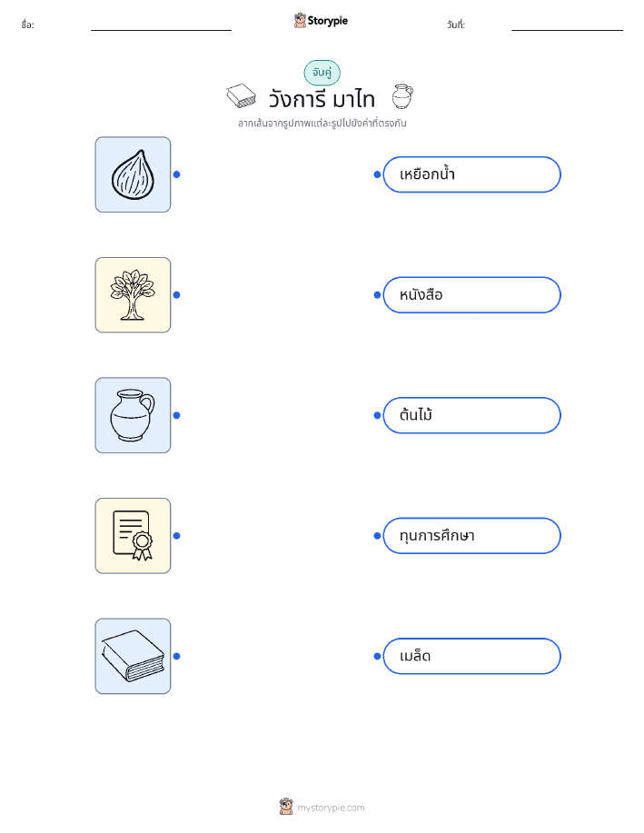Click the thick book picture card
Viewport: 644px width, 833px height.
click(133, 656)
